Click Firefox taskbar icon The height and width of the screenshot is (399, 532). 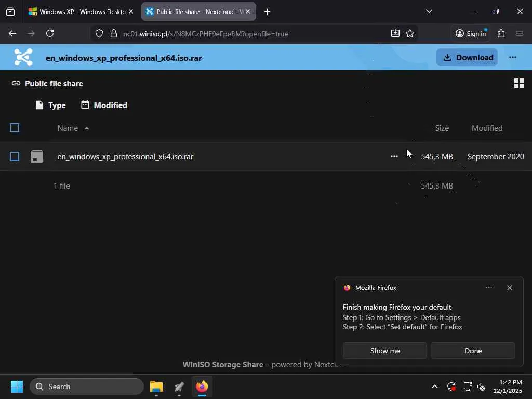pos(202,387)
